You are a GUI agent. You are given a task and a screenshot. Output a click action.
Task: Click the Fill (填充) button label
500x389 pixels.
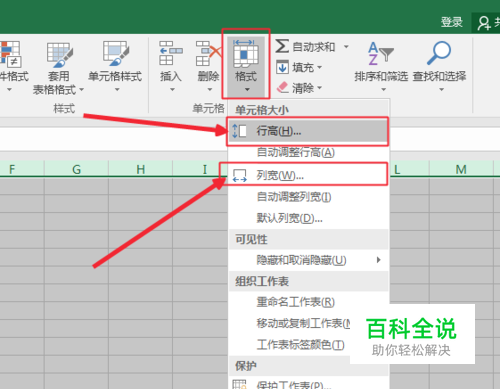click(x=303, y=68)
